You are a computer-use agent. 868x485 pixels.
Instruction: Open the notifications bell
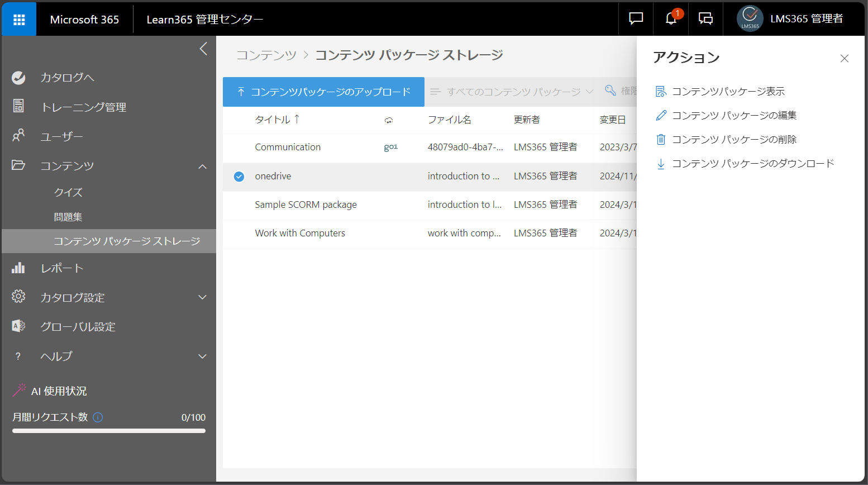671,19
